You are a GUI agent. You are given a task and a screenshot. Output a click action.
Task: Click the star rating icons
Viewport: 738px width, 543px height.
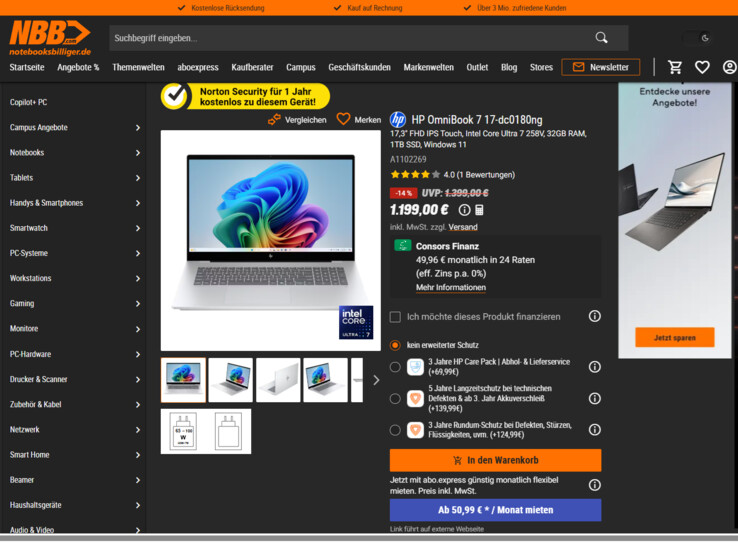point(415,175)
